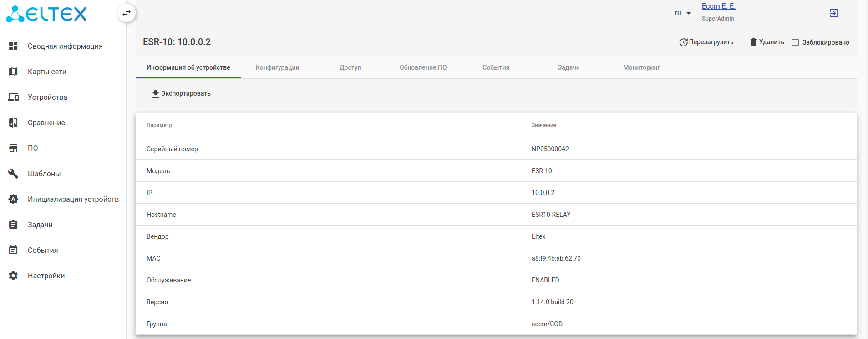The height and width of the screenshot is (339, 868).
Task: Click the Устройства devices icon
Action: click(13, 97)
